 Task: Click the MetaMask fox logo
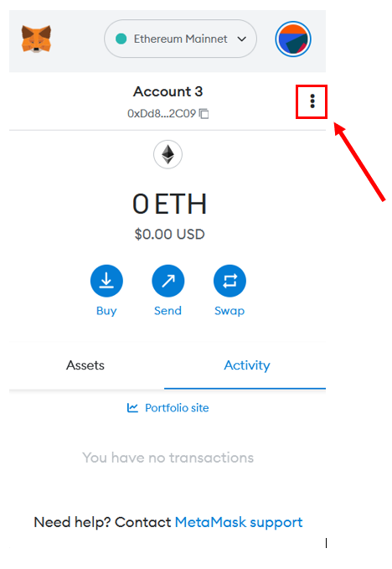pyautogui.click(x=36, y=39)
